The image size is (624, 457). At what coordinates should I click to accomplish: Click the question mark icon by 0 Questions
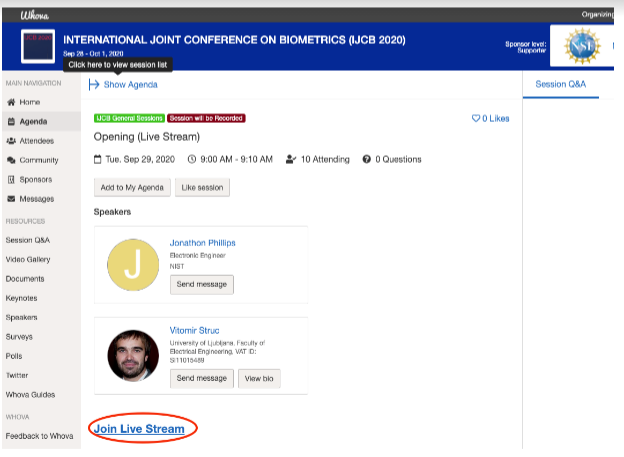click(x=367, y=159)
